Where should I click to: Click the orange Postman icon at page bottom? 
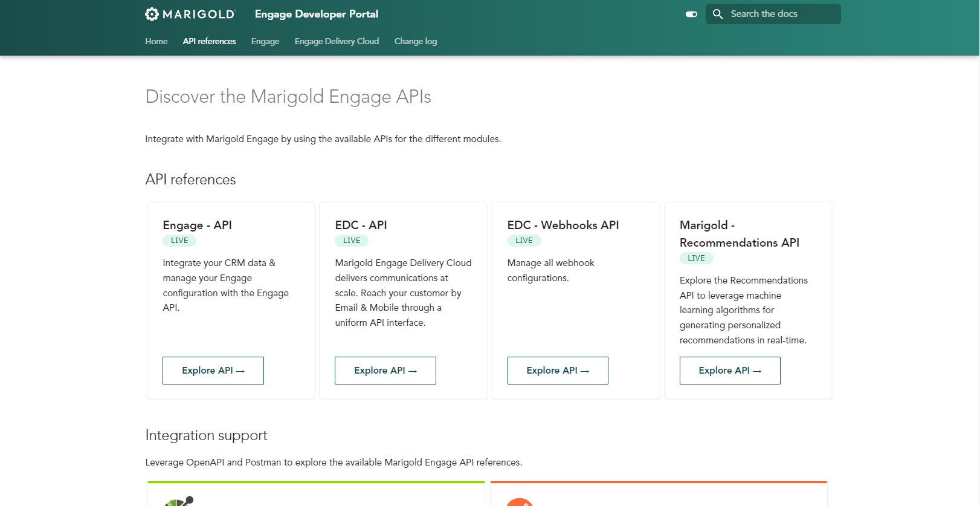click(x=519, y=502)
